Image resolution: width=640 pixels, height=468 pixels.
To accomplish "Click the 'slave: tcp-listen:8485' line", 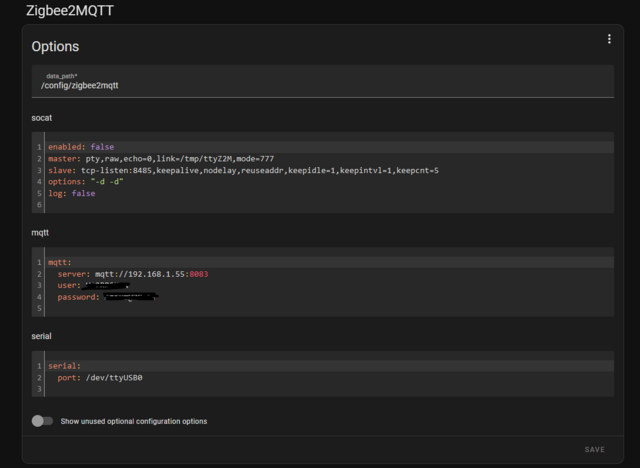I will pyautogui.click(x=243, y=170).
